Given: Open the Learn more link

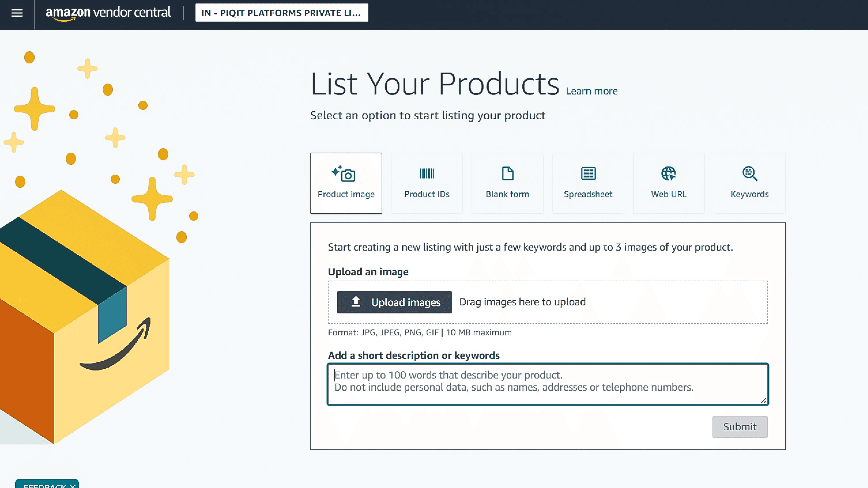Looking at the screenshot, I should [x=591, y=91].
